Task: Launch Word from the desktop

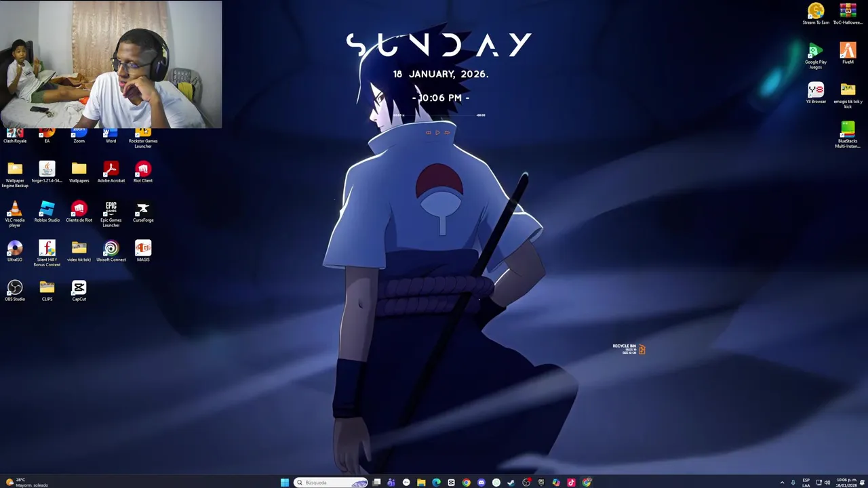Action: pyautogui.click(x=111, y=136)
